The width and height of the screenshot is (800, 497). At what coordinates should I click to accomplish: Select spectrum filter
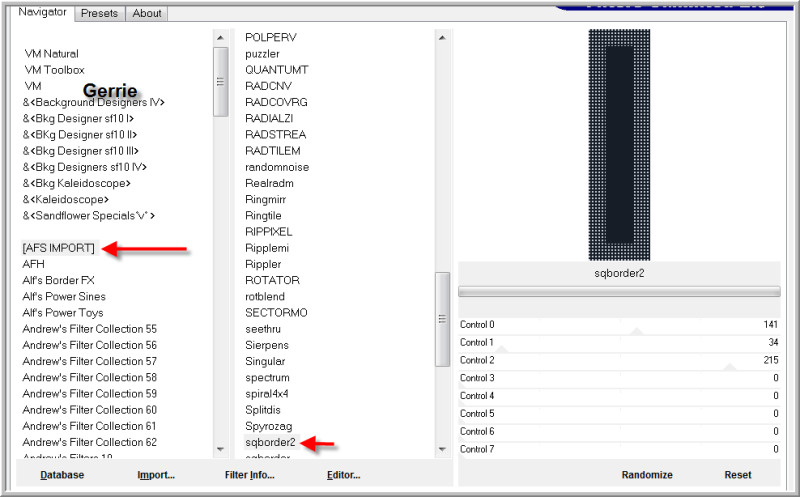267,378
